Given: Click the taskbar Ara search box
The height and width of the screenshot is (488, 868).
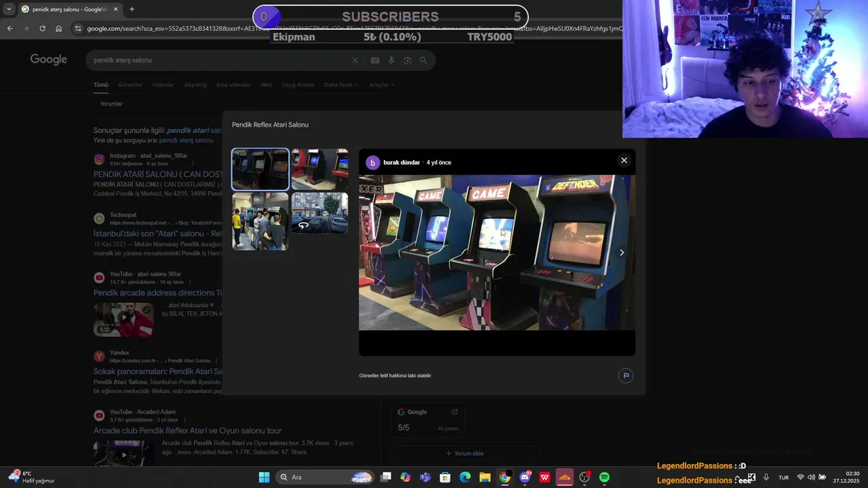Looking at the screenshot, I should (x=325, y=477).
